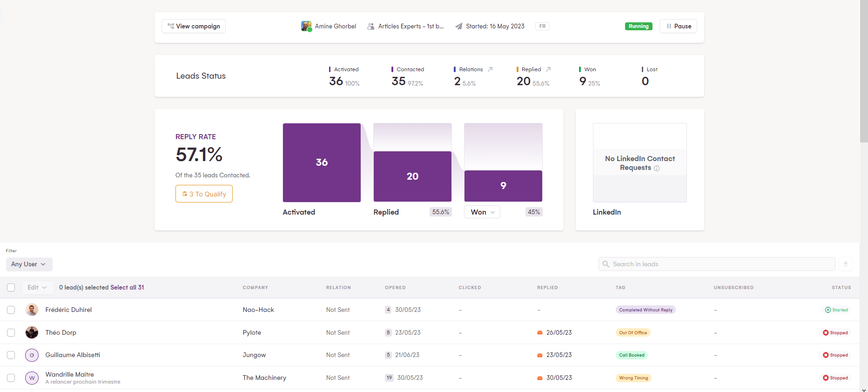Viewport: 868px width, 392px height.
Task: Click the Search in leads field
Action: (x=717, y=264)
